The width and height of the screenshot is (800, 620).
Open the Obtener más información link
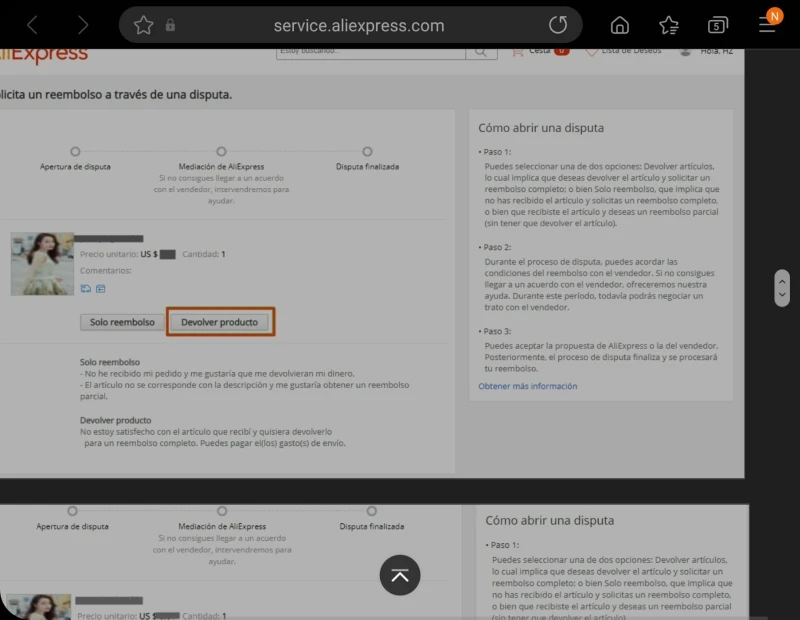pos(528,386)
